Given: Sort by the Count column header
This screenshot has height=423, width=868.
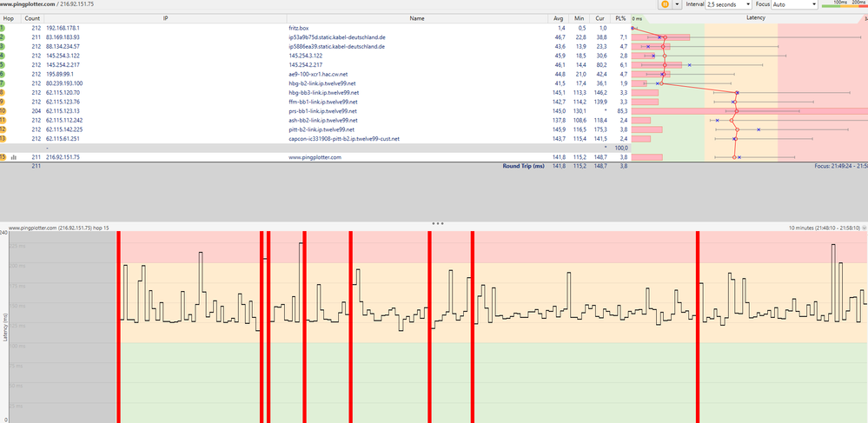Looking at the screenshot, I should pyautogui.click(x=30, y=18).
